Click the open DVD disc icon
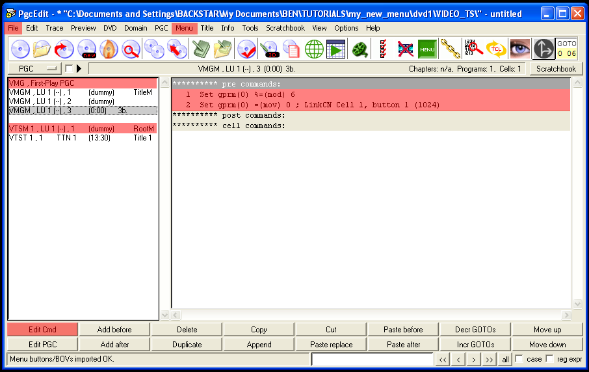 point(20,49)
